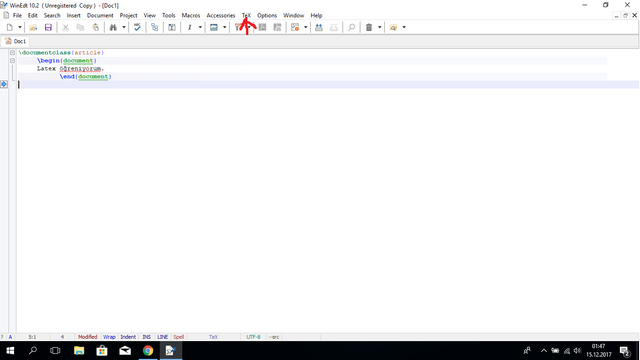Click the toolbar icon with orange dot
This screenshot has height=360, width=640.
tap(295, 27)
